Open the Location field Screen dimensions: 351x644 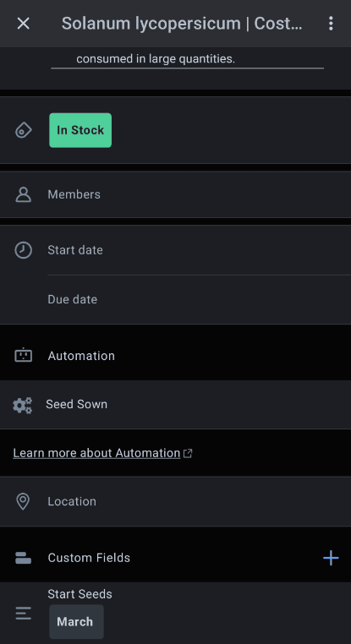176,501
